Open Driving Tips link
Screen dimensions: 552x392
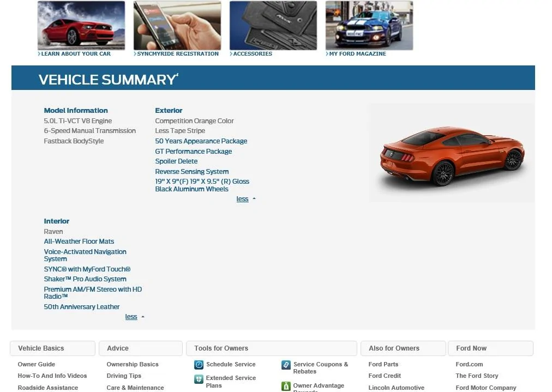point(124,376)
